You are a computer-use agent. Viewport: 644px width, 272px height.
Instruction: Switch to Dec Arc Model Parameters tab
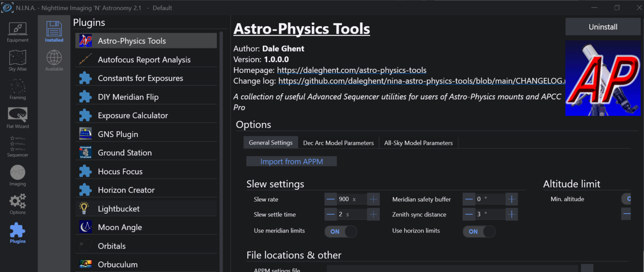[338, 143]
